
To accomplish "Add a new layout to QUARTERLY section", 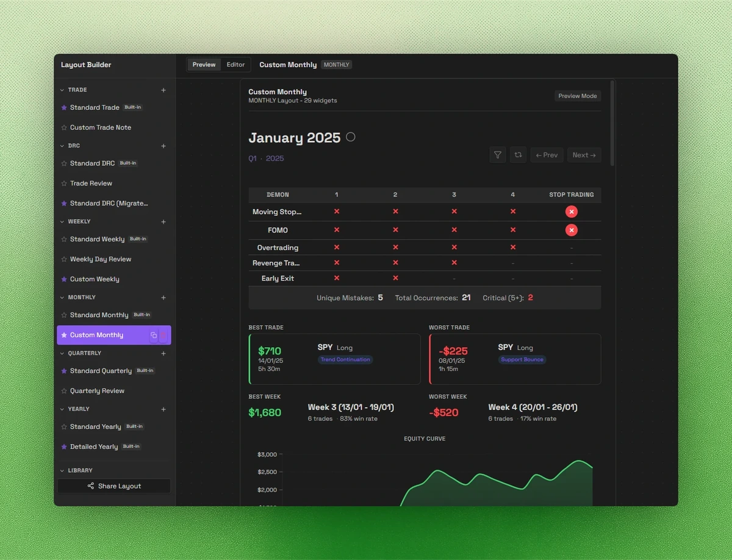I will tap(163, 354).
